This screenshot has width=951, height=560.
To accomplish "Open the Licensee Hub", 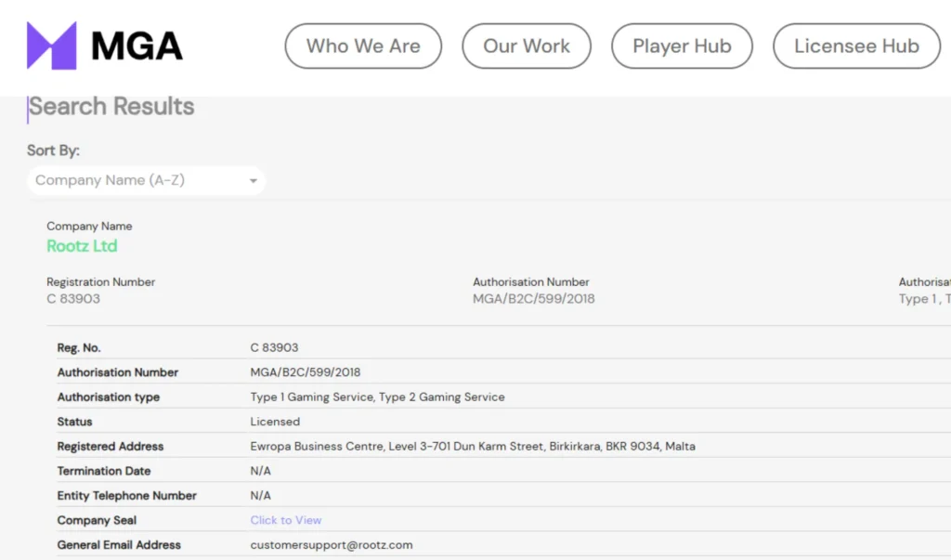I will [856, 46].
